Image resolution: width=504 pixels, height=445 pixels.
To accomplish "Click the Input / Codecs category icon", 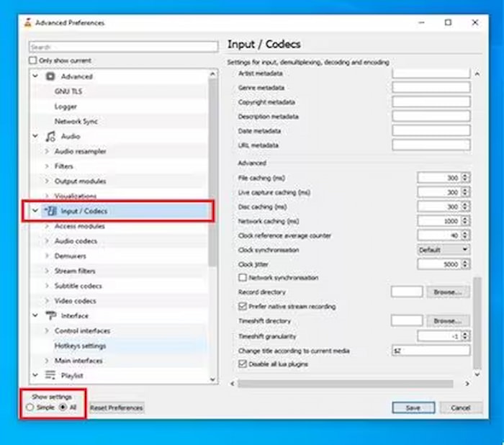I will pyautogui.click(x=50, y=211).
